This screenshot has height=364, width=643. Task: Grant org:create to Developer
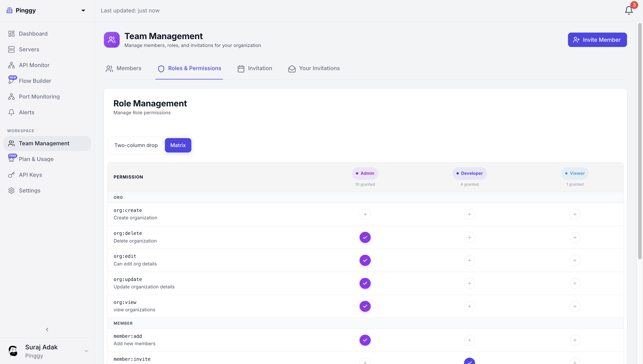(469, 215)
